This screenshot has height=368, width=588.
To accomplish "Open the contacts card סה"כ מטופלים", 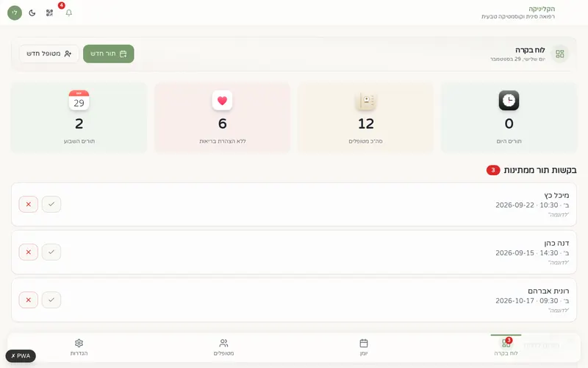I will (x=365, y=118).
